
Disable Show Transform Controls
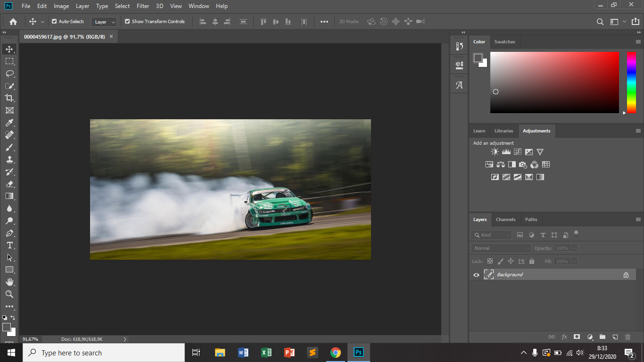(127, 21)
